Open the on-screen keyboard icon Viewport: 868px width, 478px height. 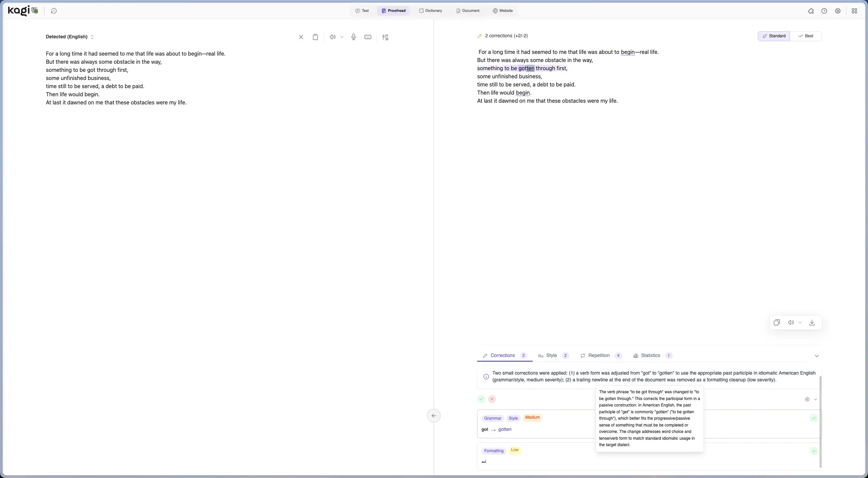pos(368,37)
